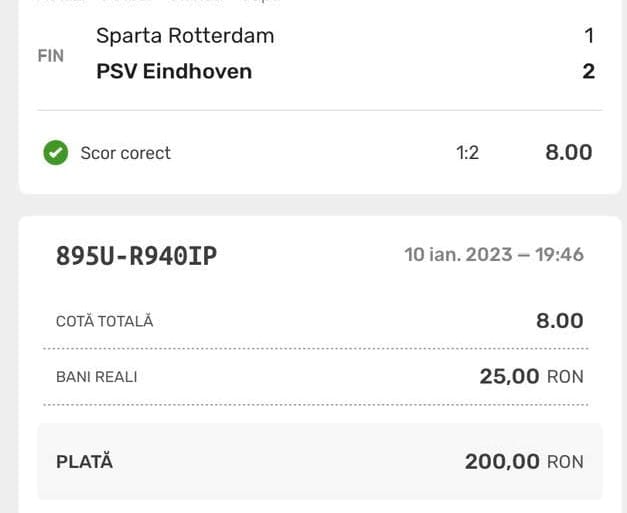Click the COTĂ TOTALĂ label
The image size is (627, 513).
tap(105, 321)
